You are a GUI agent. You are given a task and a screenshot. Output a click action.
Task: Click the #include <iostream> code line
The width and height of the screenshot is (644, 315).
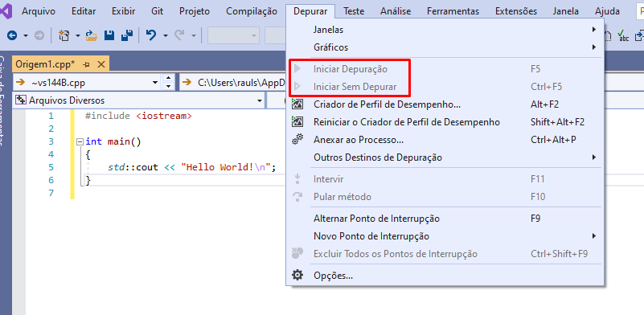138,116
